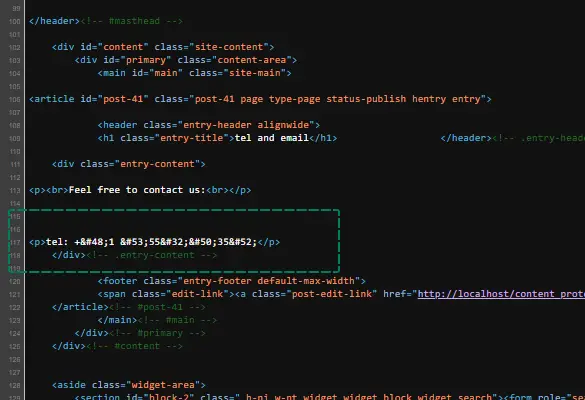Click the 'entry-footer default-max-width' class value

[x=269, y=281]
